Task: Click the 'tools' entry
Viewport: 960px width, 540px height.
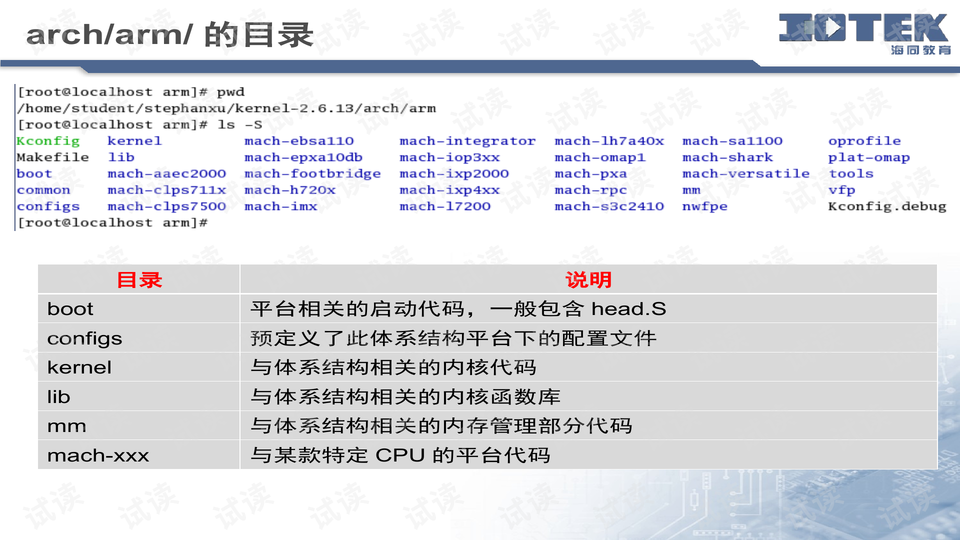Action: (851, 174)
